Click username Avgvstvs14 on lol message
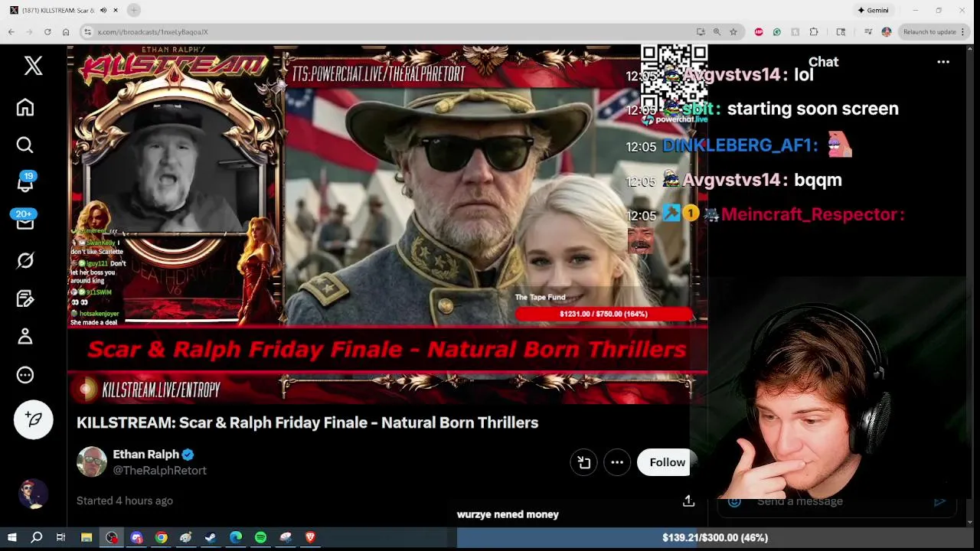The width and height of the screenshot is (980, 551). 732,75
